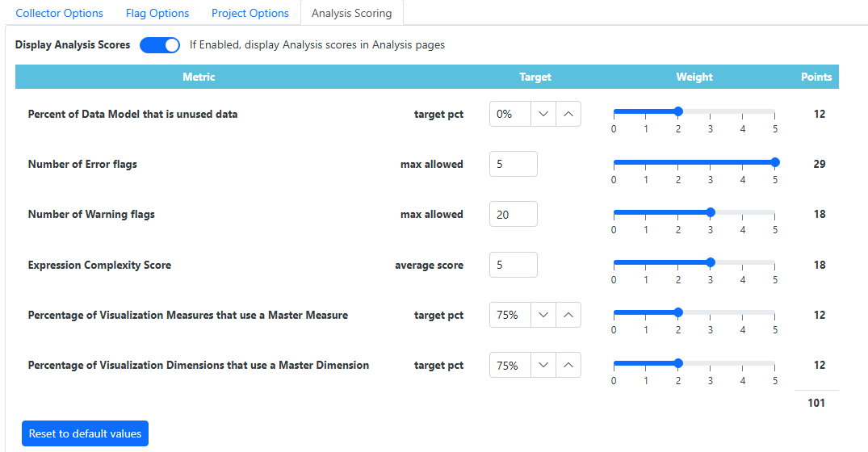
Task: Click the Error flags weight slider handle
Action: (775, 162)
